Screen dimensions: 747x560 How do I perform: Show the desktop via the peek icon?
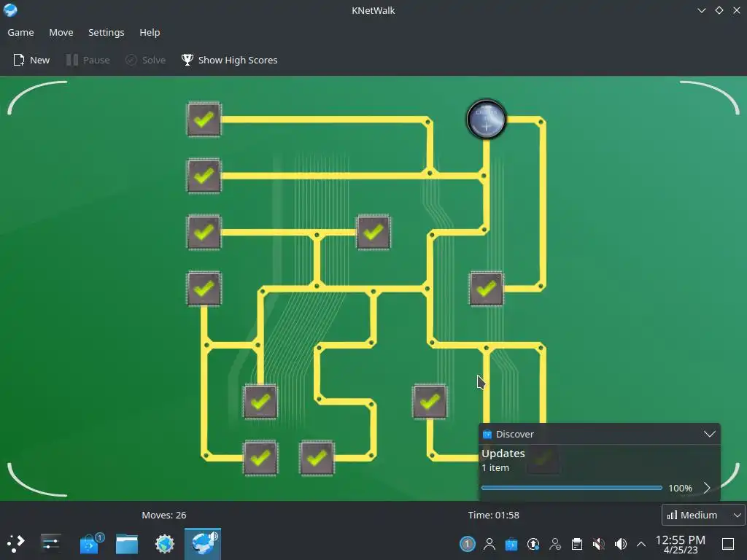pos(728,544)
